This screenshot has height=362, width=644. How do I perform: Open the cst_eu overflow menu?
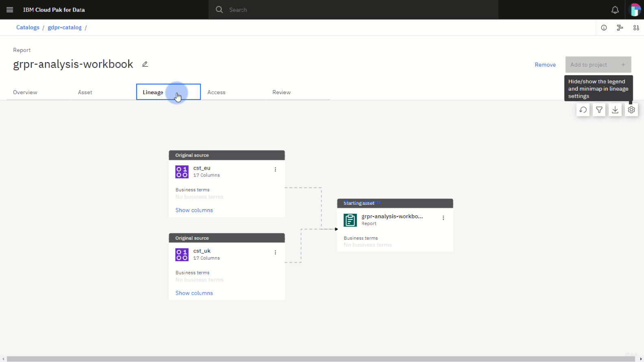[275, 169]
